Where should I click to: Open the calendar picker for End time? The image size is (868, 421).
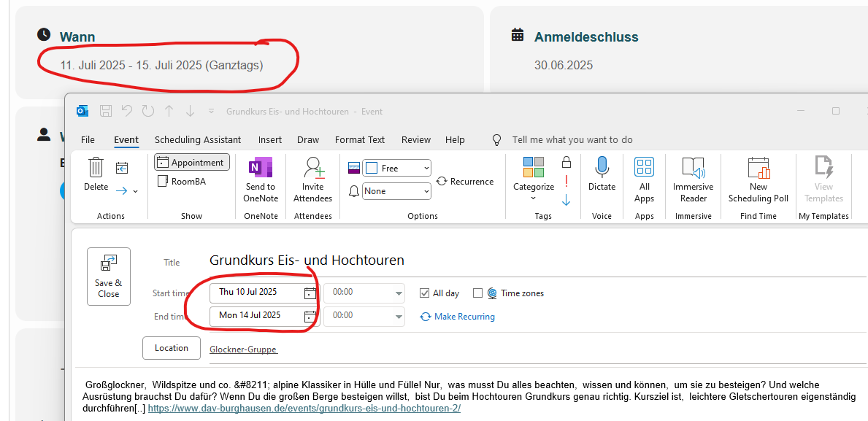tap(310, 317)
